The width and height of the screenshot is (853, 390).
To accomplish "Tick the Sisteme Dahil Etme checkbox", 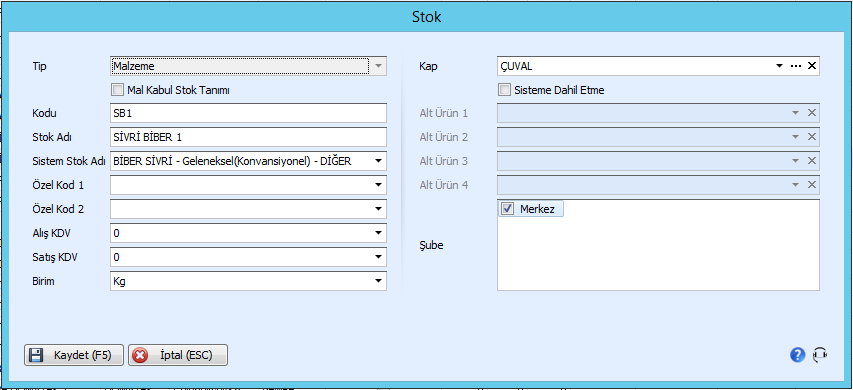I will (504, 90).
